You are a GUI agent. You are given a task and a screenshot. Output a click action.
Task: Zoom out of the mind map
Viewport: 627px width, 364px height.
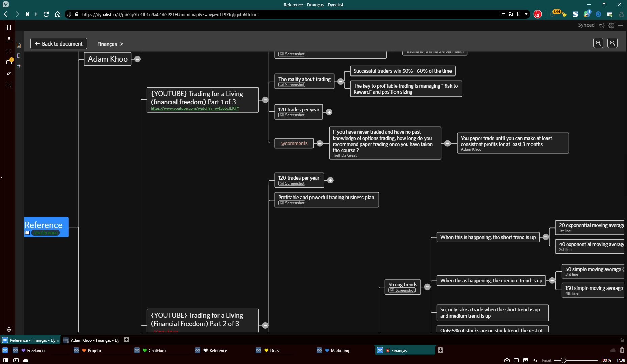(612, 43)
